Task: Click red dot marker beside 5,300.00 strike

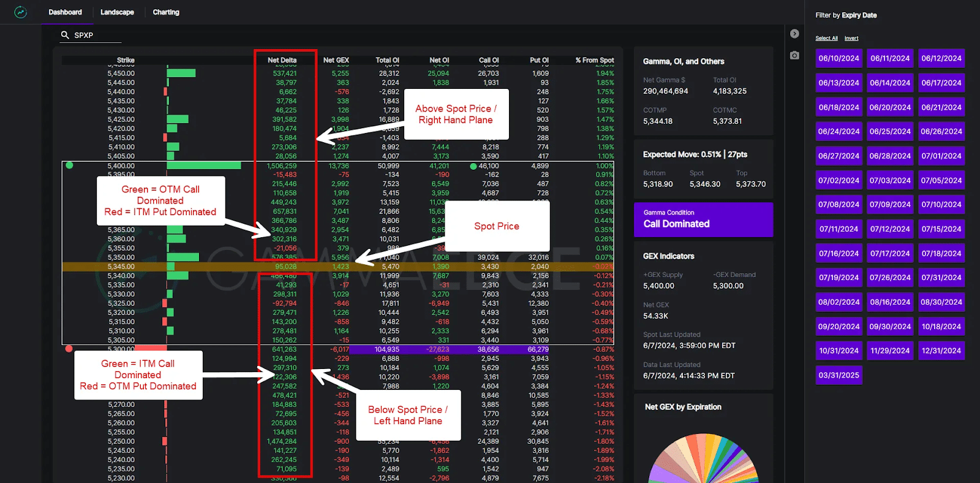Action: [69, 349]
